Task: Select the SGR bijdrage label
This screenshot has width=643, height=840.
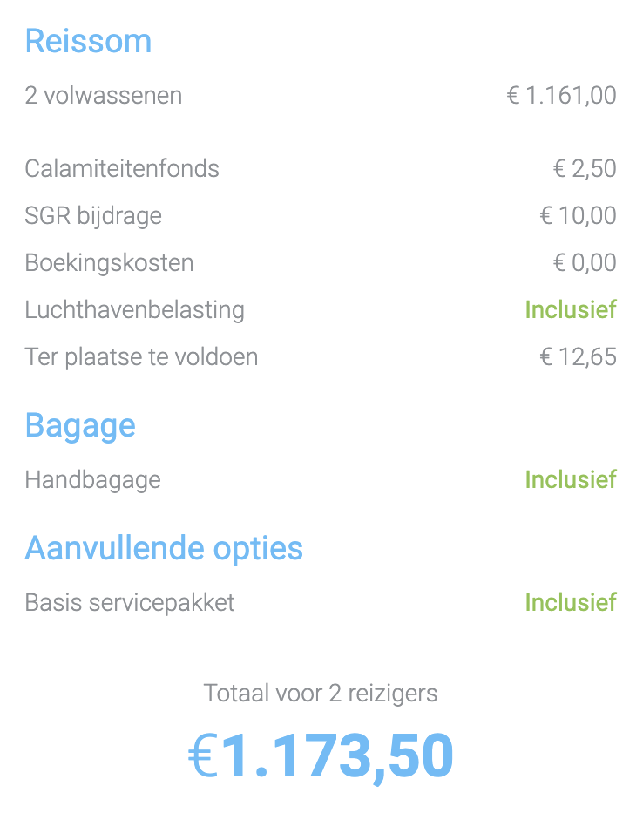Action: point(93,216)
